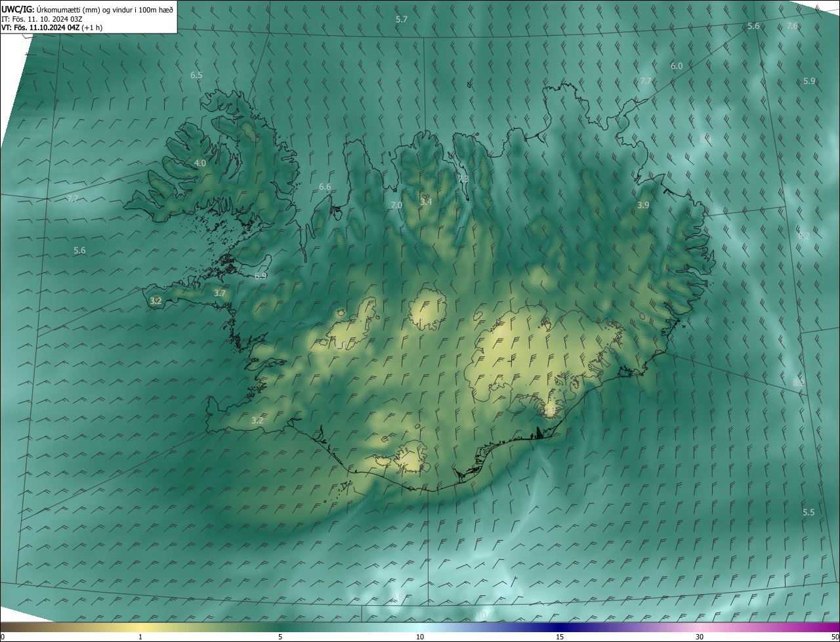Click the 8.4 value on the map
This screenshot has width=840, height=642.
(705, 140)
